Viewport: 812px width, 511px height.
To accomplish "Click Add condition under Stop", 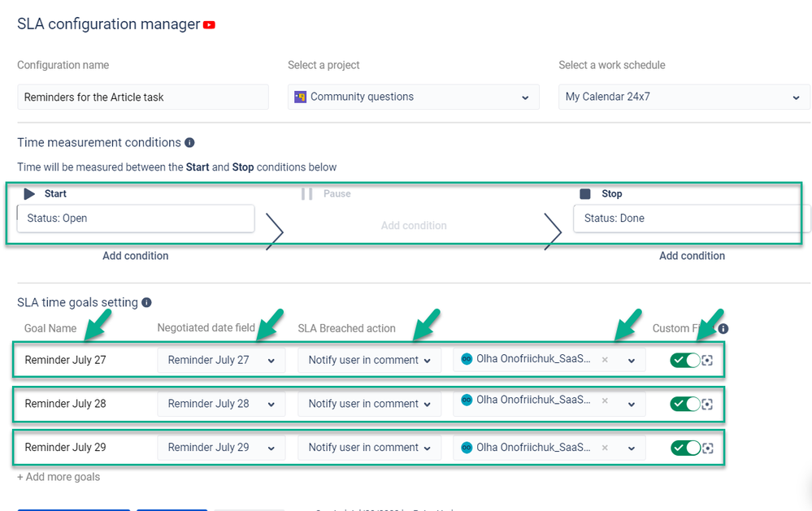I will pos(692,256).
